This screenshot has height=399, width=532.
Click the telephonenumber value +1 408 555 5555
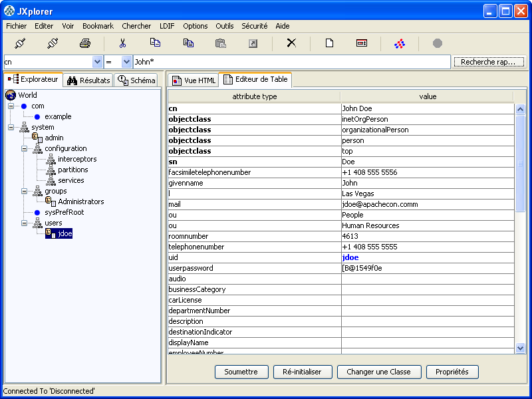point(428,247)
